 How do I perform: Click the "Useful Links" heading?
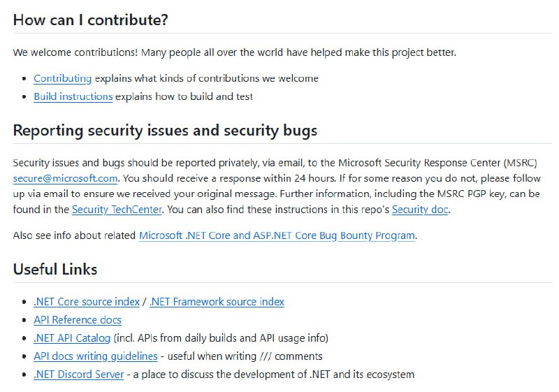[55, 269]
